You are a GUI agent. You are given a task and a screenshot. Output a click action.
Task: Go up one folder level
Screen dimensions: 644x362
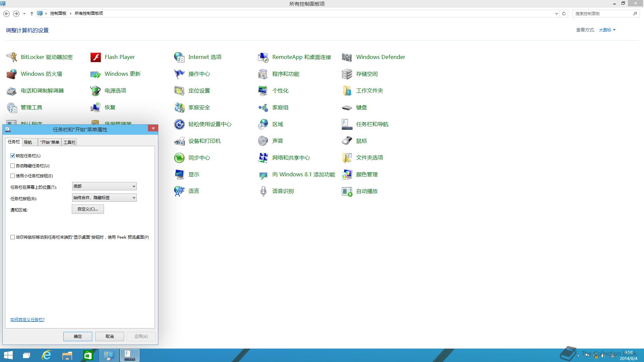tap(32, 14)
